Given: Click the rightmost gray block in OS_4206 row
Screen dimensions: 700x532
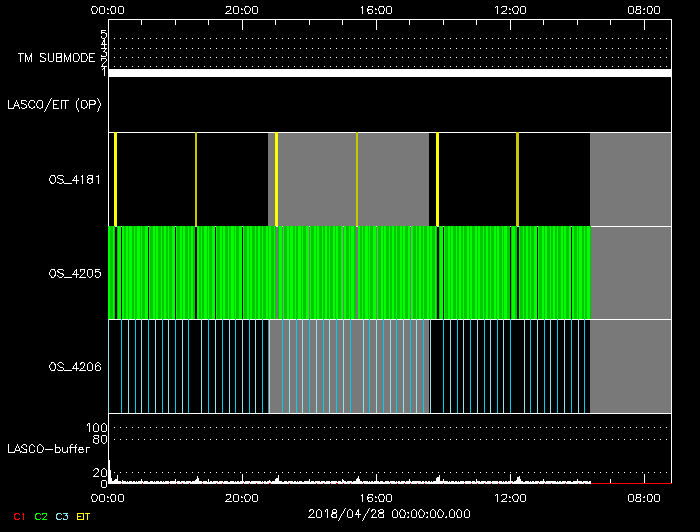Looking at the screenshot, I should pos(630,366).
